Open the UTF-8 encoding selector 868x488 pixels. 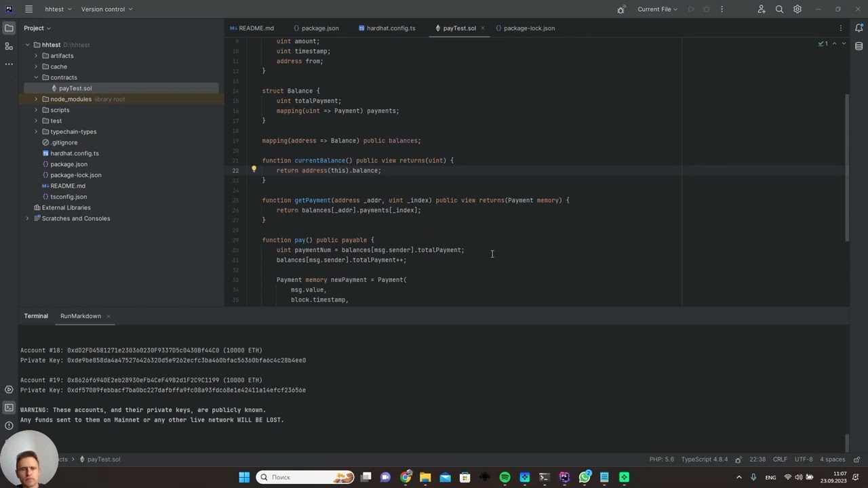coord(804,459)
